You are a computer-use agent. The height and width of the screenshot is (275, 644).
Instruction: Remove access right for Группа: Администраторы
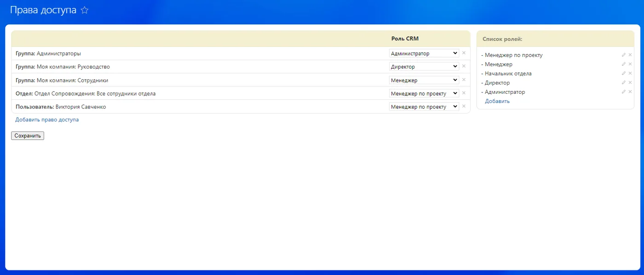tap(464, 53)
